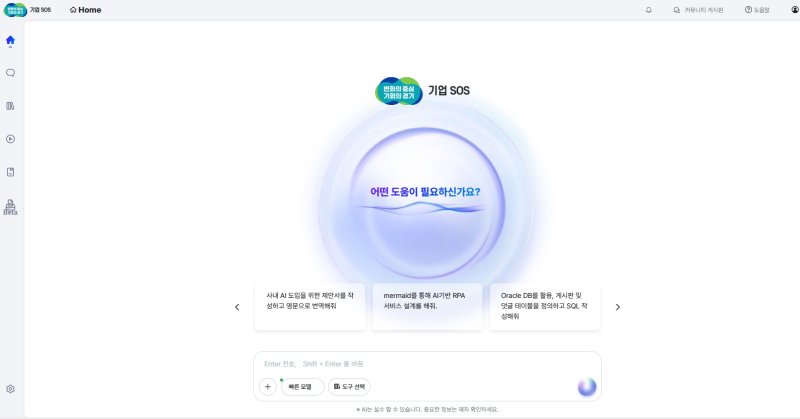Open the library books icon in sidebar
This screenshot has height=419, width=800.
[10, 105]
